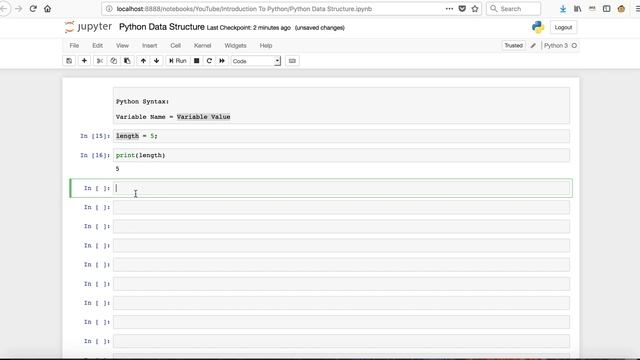640x360 pixels.
Task: Move selected cell down arrow
Action: tap(156, 61)
